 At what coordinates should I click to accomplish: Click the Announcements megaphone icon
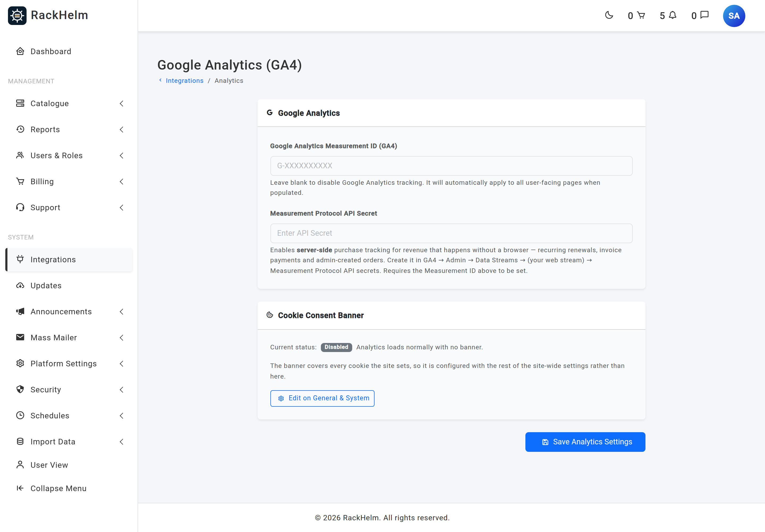click(20, 311)
